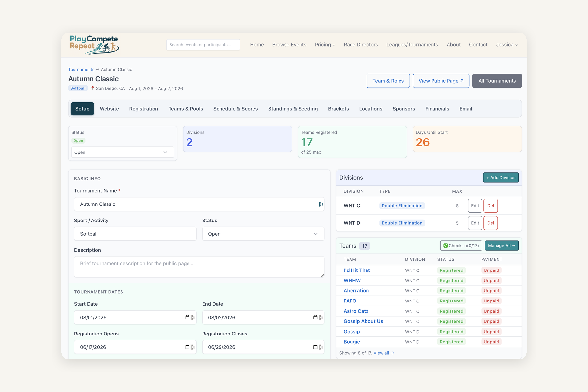
Task: Open the Financials tab
Action: coord(437,109)
